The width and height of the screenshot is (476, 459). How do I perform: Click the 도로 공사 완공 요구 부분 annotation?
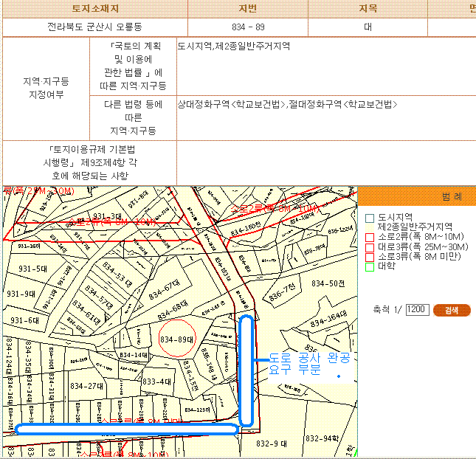pyautogui.click(x=304, y=363)
